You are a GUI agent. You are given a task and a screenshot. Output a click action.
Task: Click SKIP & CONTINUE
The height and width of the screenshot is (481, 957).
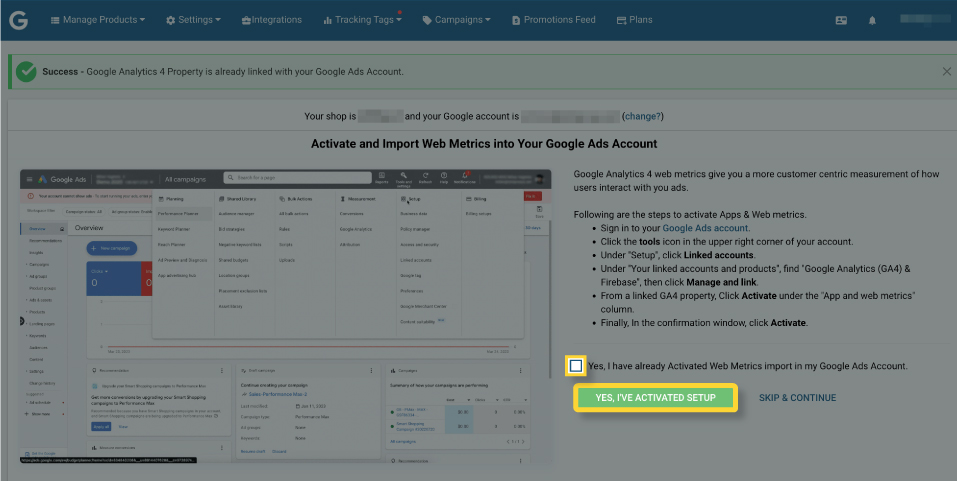tap(797, 398)
